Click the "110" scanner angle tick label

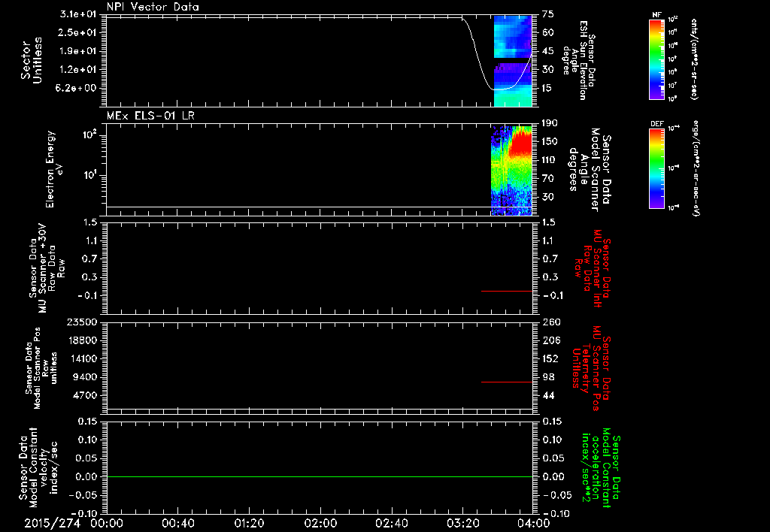coord(550,160)
